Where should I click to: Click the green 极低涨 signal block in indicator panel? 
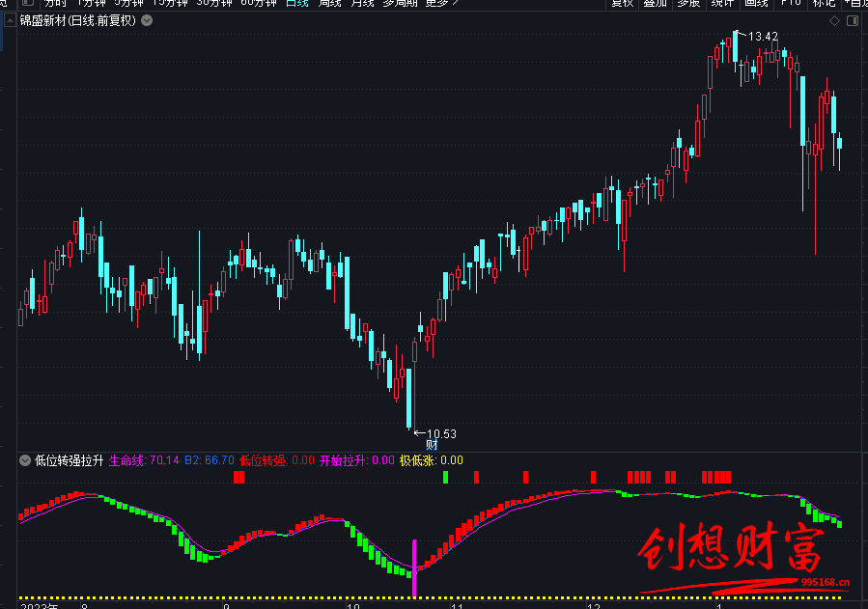point(445,477)
